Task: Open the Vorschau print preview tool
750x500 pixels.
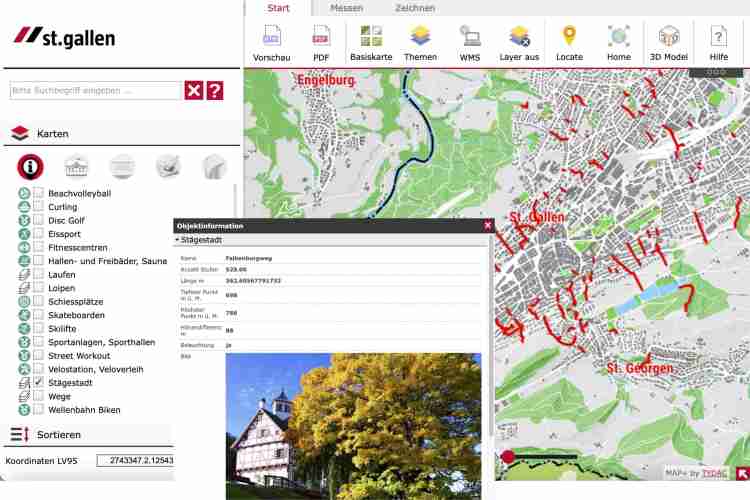Action: [271, 43]
